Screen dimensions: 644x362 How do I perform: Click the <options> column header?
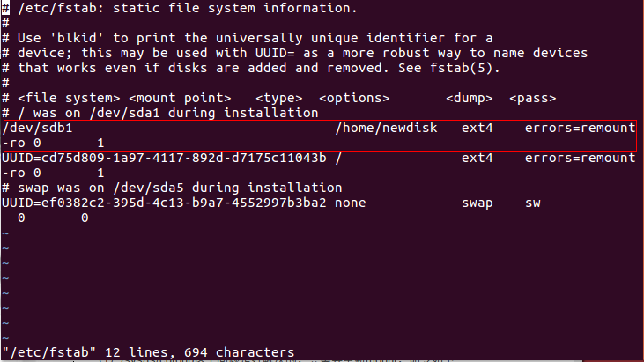click(x=354, y=98)
